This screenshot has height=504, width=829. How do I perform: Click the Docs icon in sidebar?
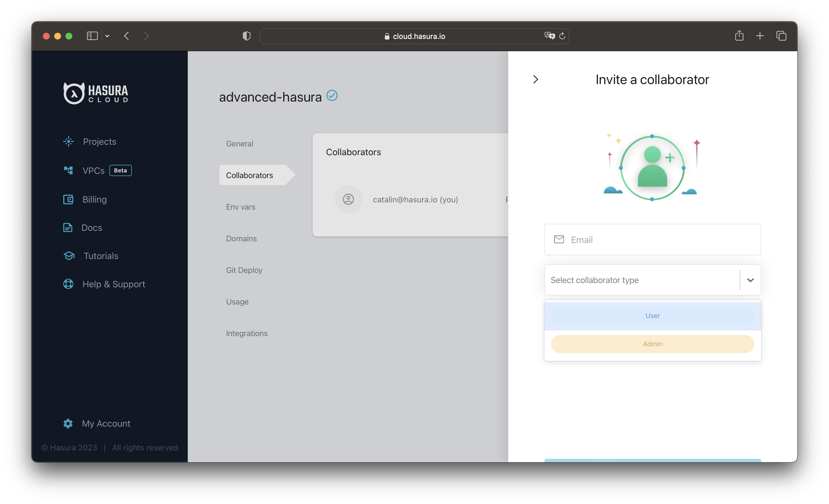point(67,227)
